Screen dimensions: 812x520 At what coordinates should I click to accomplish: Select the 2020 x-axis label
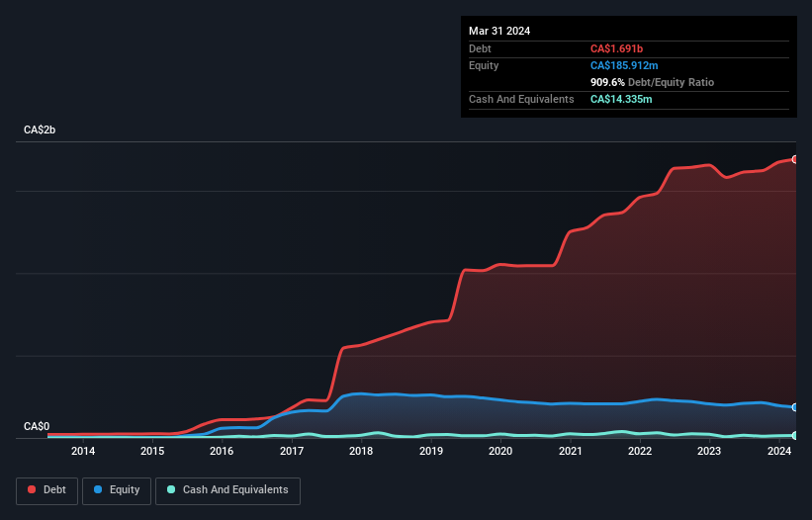500,451
